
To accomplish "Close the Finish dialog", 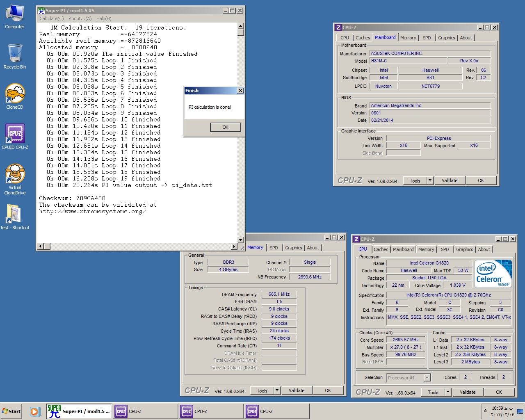I will 240,91.
